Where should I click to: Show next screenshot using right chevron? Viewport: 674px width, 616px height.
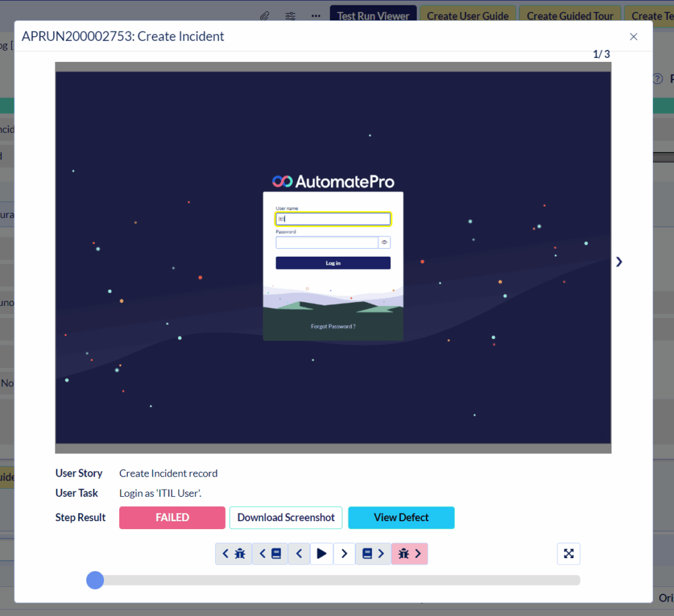point(619,262)
